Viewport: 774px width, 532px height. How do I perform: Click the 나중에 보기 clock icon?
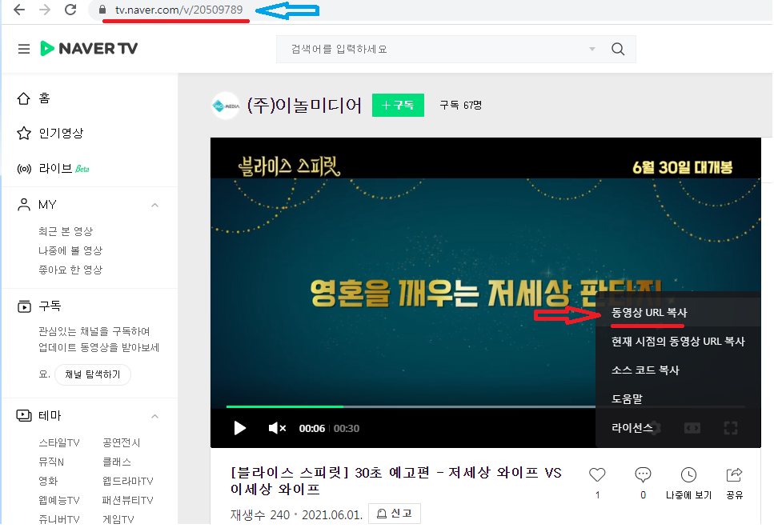pyautogui.click(x=688, y=474)
